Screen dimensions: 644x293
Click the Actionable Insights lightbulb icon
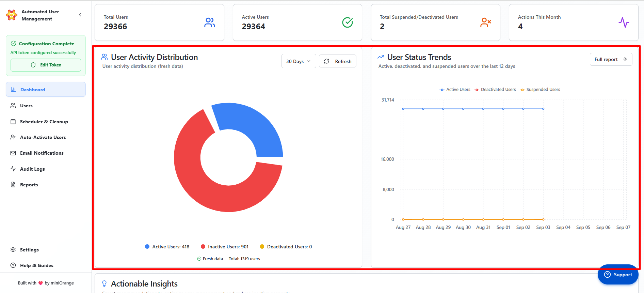click(x=104, y=284)
